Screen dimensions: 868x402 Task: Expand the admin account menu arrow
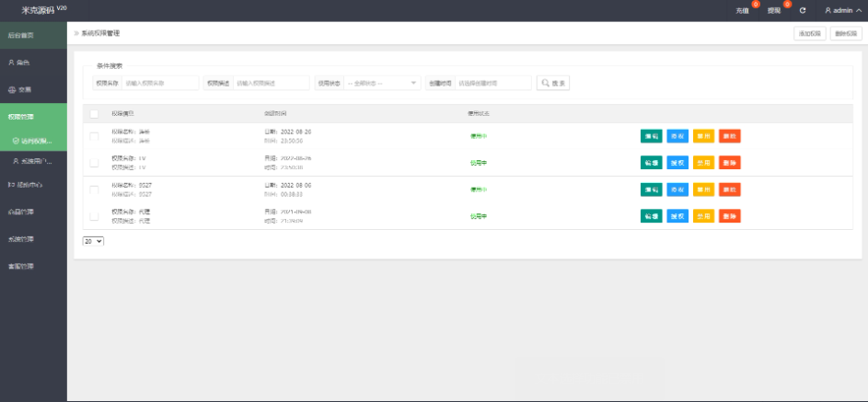tap(859, 10)
